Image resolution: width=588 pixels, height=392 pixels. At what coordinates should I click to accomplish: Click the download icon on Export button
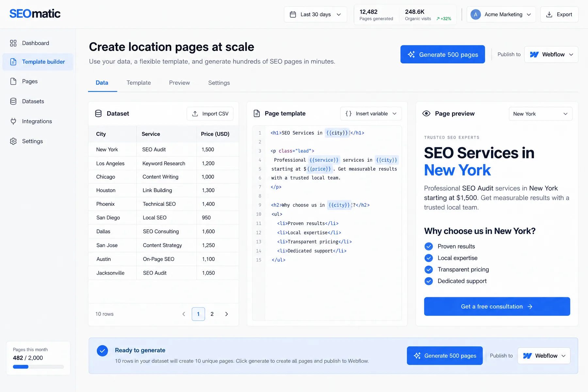pos(549,14)
